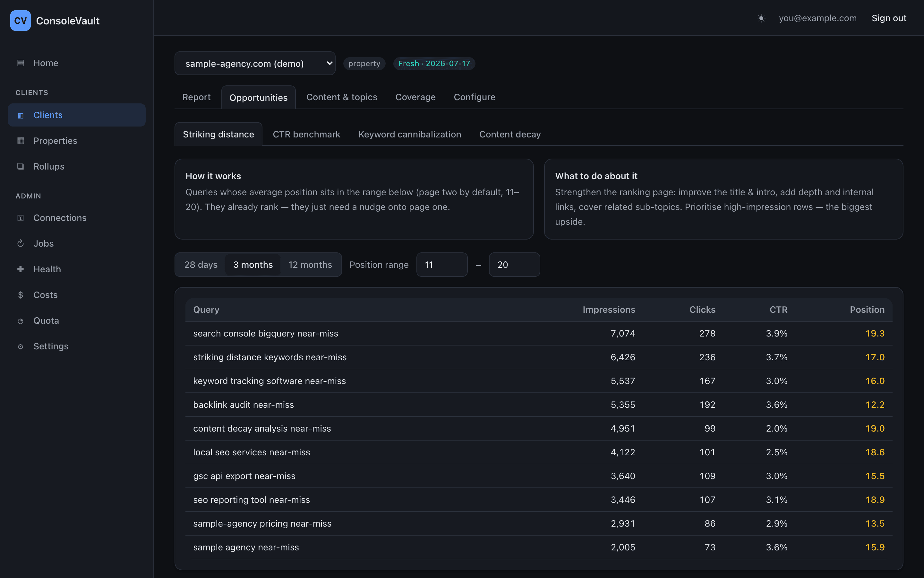Click row 'sample agency near-miss'

coord(539,547)
